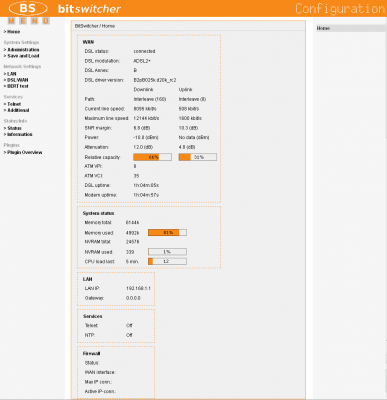Viewport: 387px width, 400px height.
Task: Open the Administration settings page
Action: 22,50
